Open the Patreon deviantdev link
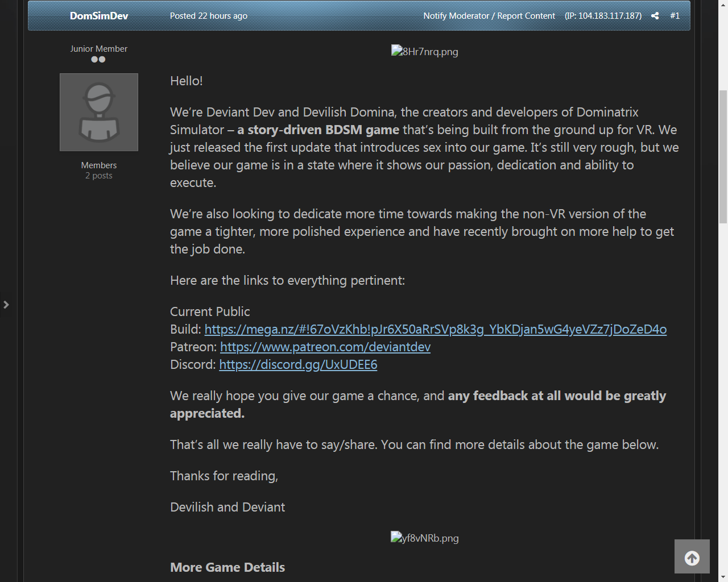 click(325, 347)
